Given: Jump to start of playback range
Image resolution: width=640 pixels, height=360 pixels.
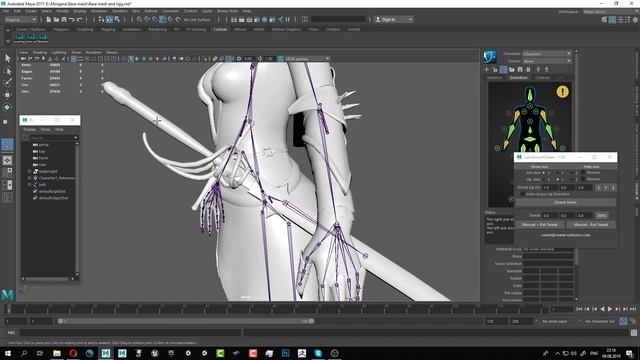Looking at the screenshot, I should click(579, 309).
